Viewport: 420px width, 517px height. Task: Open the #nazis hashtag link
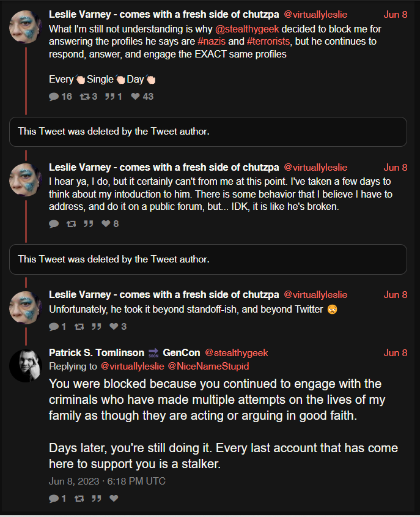pyautogui.click(x=212, y=42)
